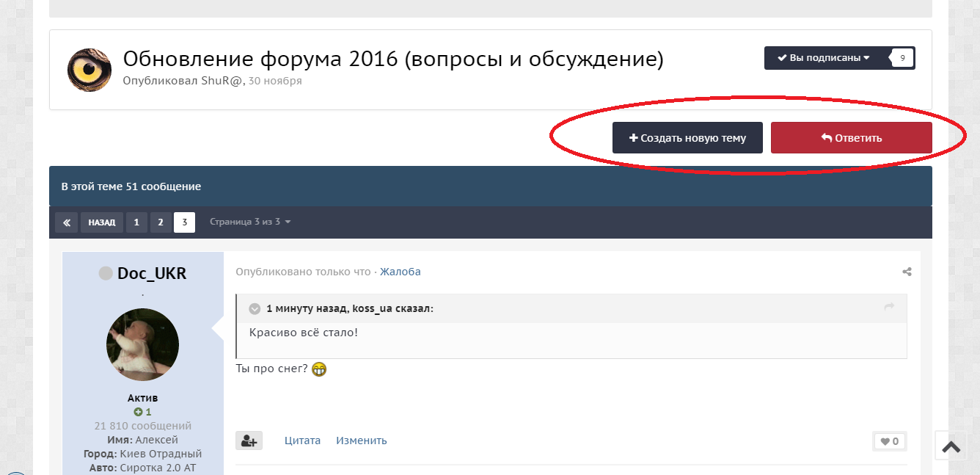980x475 pixels.
Task: Collapse the koss_ua quote chevron
Action: tap(255, 309)
